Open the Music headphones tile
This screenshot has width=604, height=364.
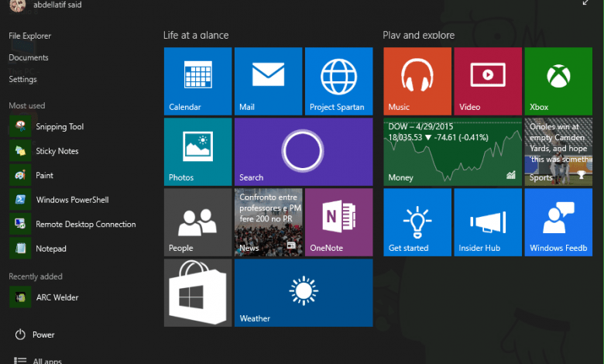pyautogui.click(x=417, y=81)
